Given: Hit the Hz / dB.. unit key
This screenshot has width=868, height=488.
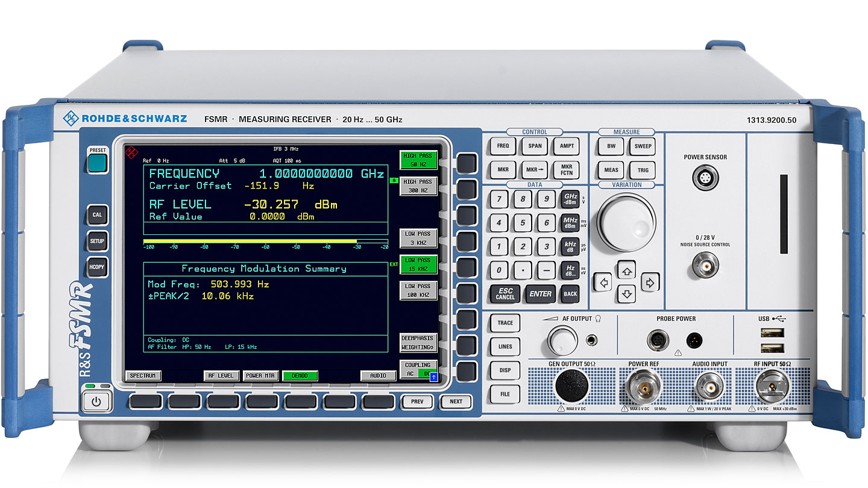Looking at the screenshot, I should click(x=570, y=271).
